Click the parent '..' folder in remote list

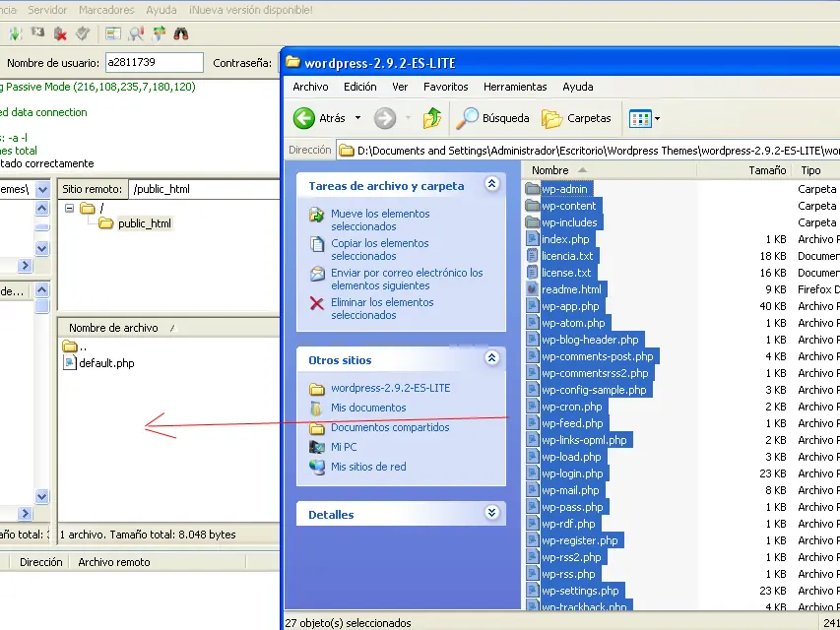click(x=75, y=346)
